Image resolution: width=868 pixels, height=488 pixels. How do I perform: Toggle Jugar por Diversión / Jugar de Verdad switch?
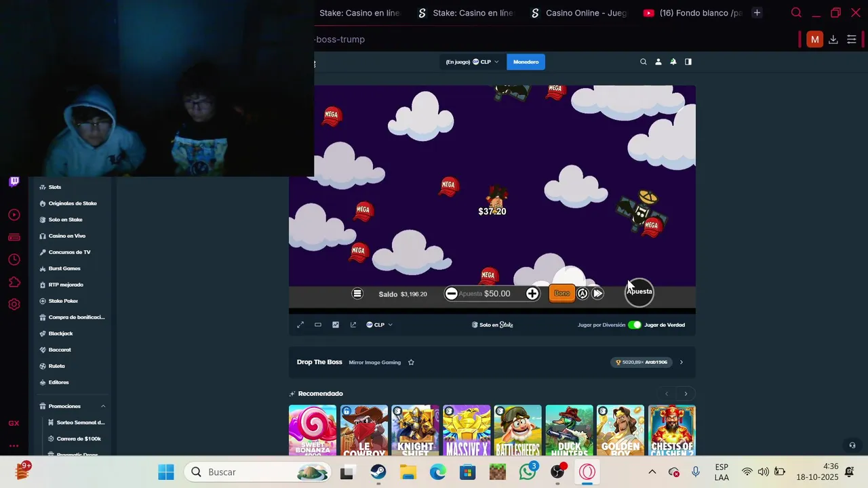(634, 325)
